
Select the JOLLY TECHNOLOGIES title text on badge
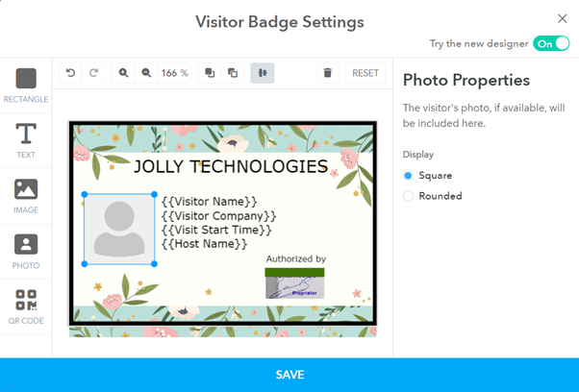[230, 167]
